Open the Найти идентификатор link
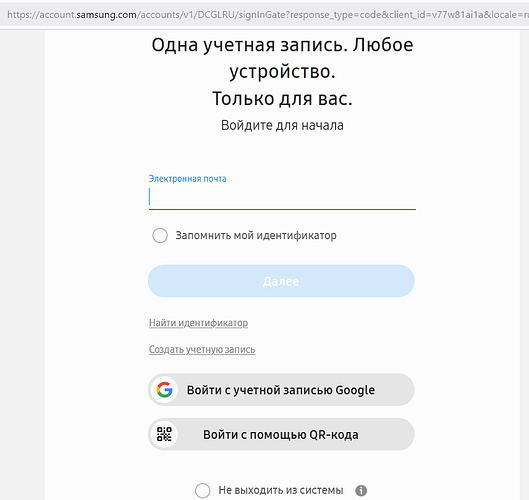This screenshot has height=500, width=529. pyautogui.click(x=198, y=323)
